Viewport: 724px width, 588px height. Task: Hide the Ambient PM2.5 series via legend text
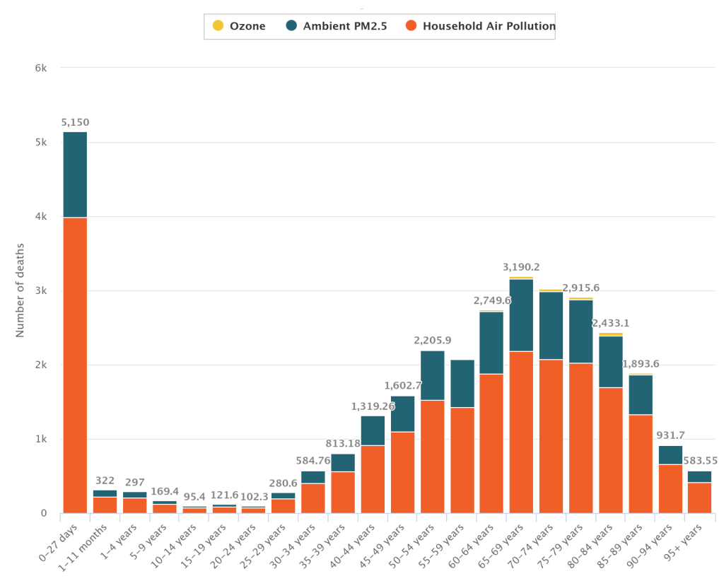(x=345, y=26)
